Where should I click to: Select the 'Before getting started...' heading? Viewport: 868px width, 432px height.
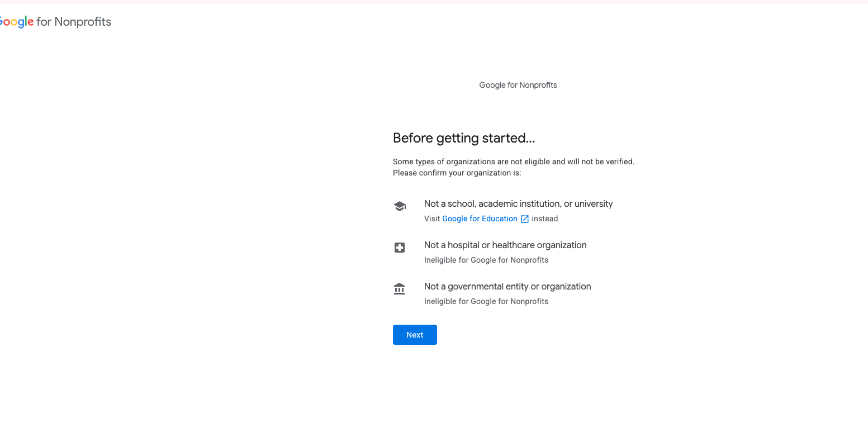(x=464, y=138)
